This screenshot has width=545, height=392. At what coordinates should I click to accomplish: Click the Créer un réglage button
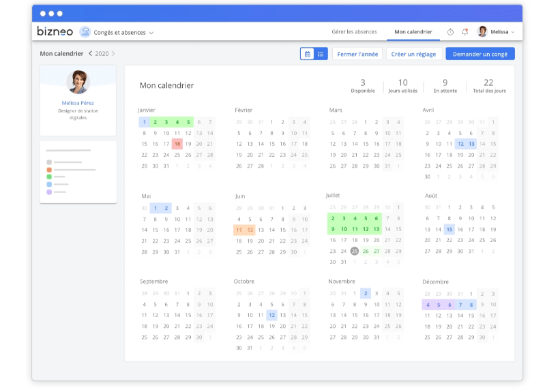point(413,54)
